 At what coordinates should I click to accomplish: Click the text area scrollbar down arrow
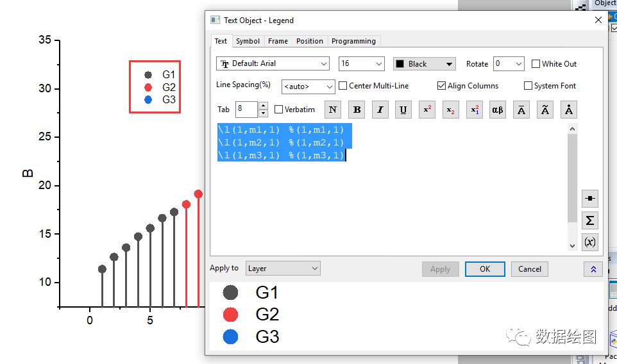(573, 246)
